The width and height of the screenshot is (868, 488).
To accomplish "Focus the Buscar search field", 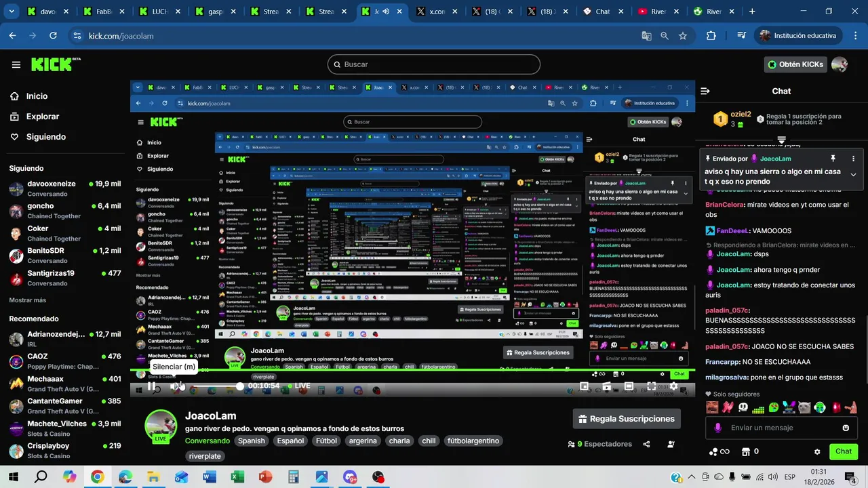I will click(x=434, y=64).
